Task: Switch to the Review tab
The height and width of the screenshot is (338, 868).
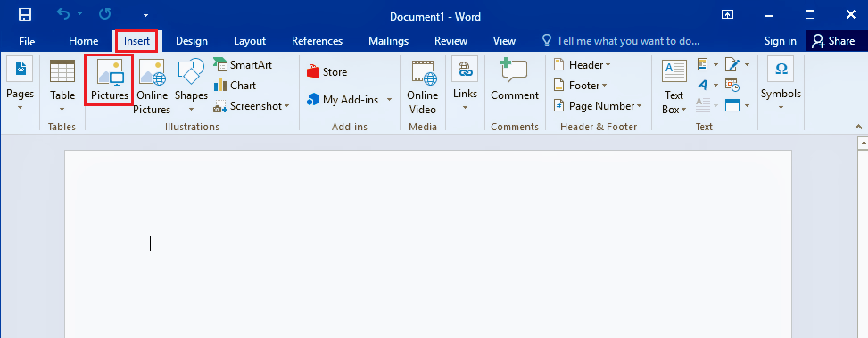Action: click(x=451, y=41)
